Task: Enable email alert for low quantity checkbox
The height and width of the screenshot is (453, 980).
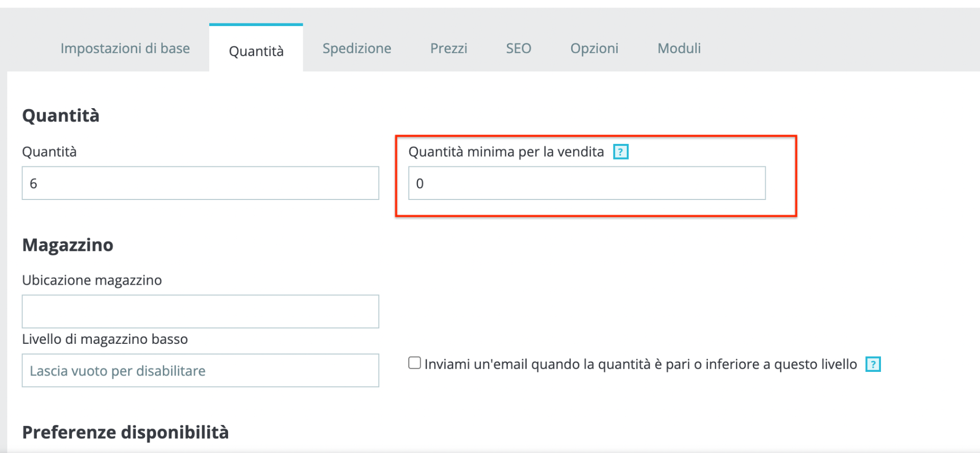Action: click(414, 363)
